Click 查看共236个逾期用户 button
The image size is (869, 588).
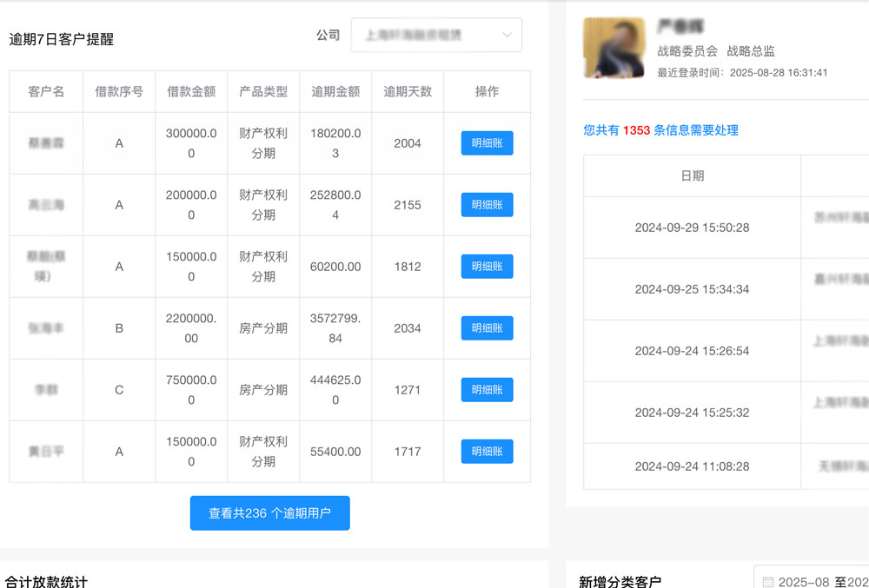tap(269, 513)
